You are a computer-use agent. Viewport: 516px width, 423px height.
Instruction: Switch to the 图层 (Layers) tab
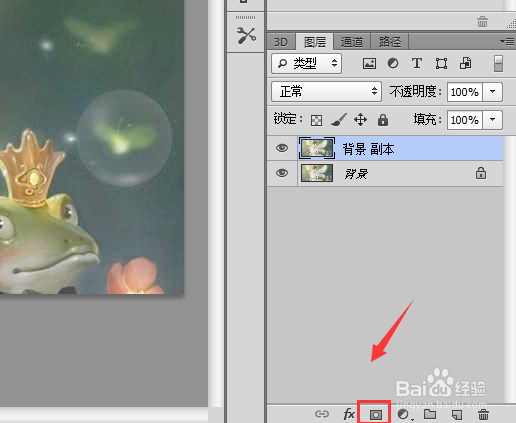(x=315, y=42)
